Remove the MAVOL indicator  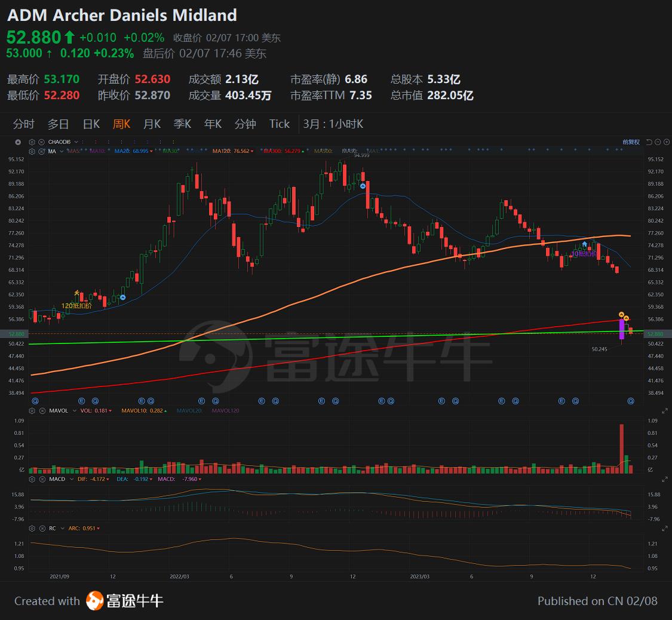[42, 410]
